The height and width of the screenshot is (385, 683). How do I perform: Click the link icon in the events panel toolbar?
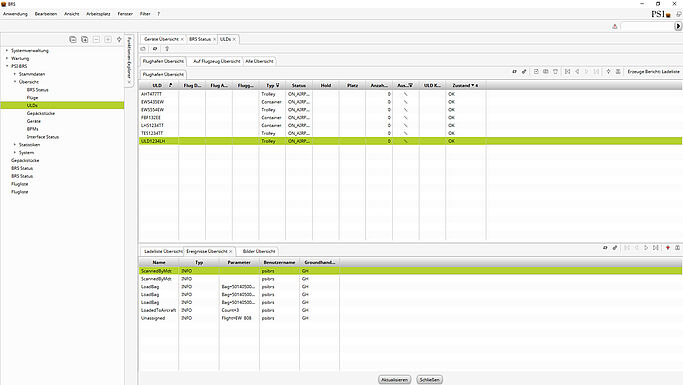[x=615, y=248]
